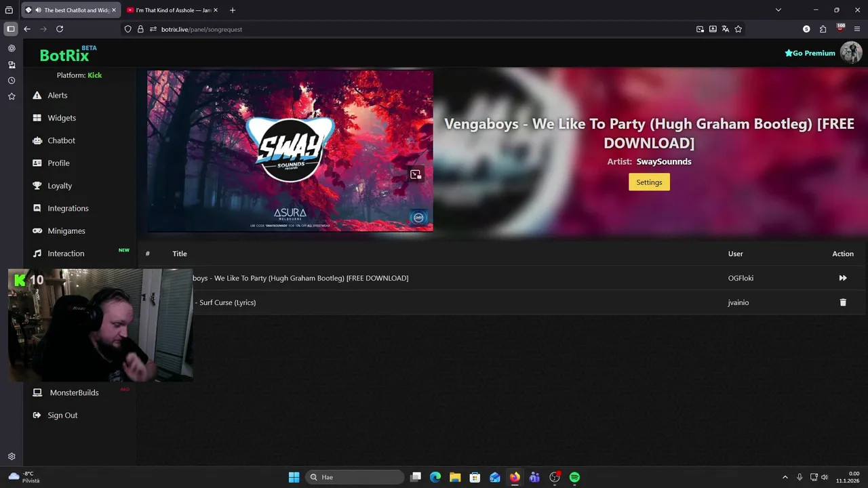Click the Go Premium link
This screenshot has width=868, height=488.
coord(810,53)
